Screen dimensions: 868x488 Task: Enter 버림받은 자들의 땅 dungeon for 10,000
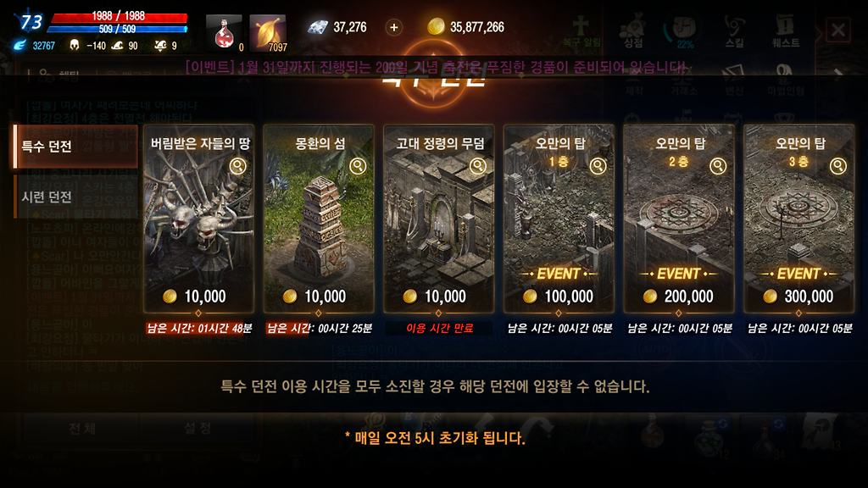(x=198, y=219)
